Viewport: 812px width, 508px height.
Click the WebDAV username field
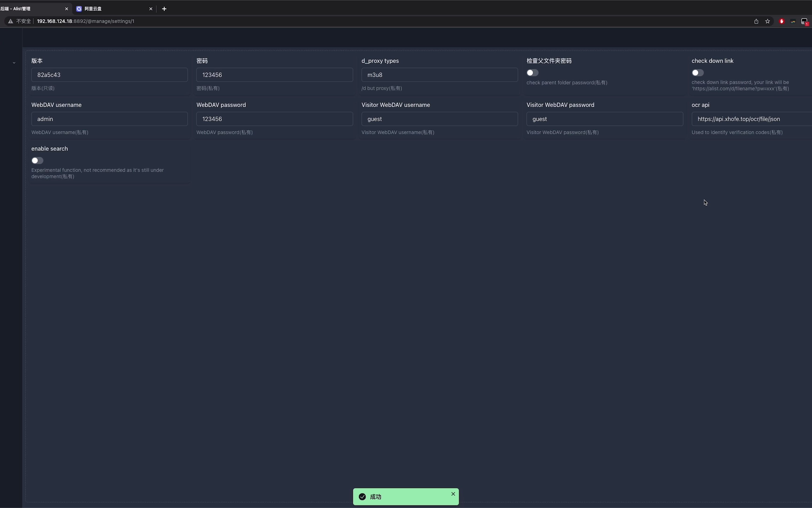click(x=109, y=119)
